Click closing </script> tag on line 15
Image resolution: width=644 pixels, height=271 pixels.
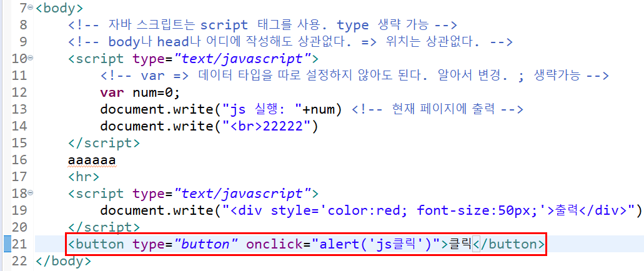(104, 143)
